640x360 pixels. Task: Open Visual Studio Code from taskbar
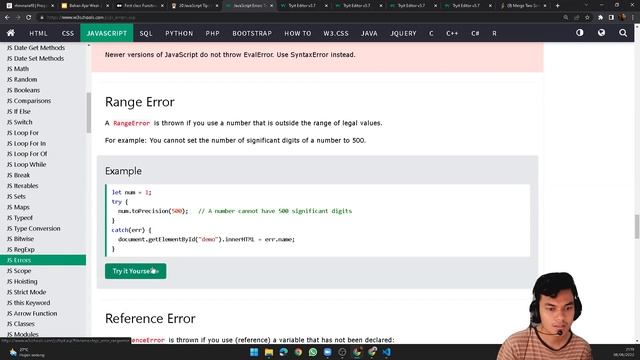387,352
